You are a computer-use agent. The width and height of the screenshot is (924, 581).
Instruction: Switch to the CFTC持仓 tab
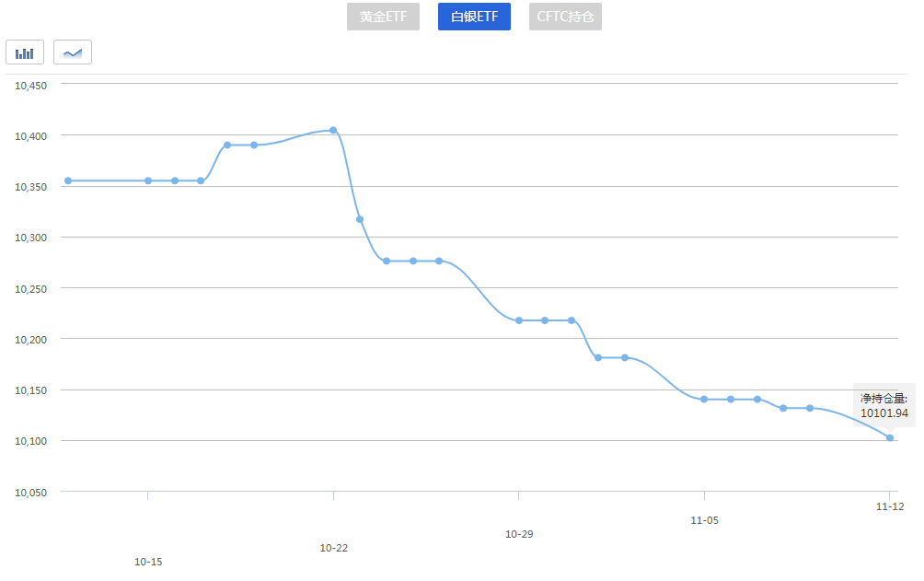(565, 17)
